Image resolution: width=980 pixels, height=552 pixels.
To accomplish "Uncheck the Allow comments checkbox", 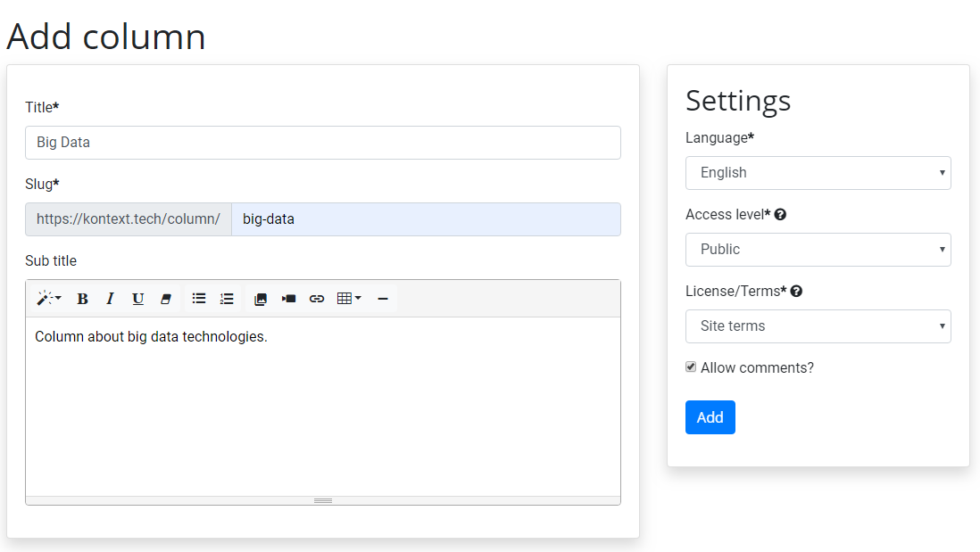I will [691, 367].
